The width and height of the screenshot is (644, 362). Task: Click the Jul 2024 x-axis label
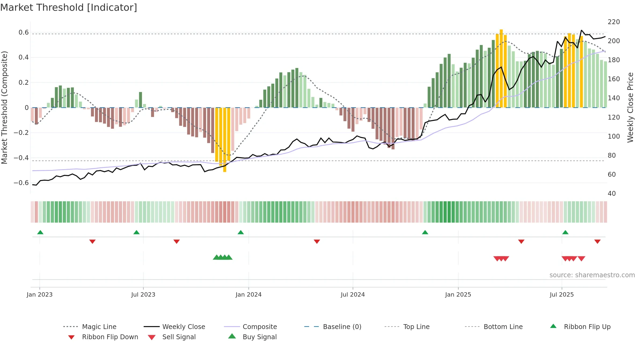[353, 294]
